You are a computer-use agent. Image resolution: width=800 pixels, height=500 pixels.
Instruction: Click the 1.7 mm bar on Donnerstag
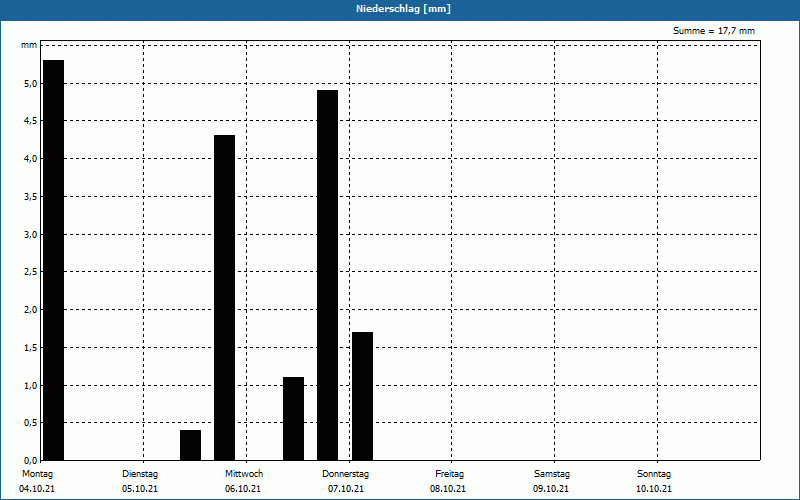coord(362,396)
